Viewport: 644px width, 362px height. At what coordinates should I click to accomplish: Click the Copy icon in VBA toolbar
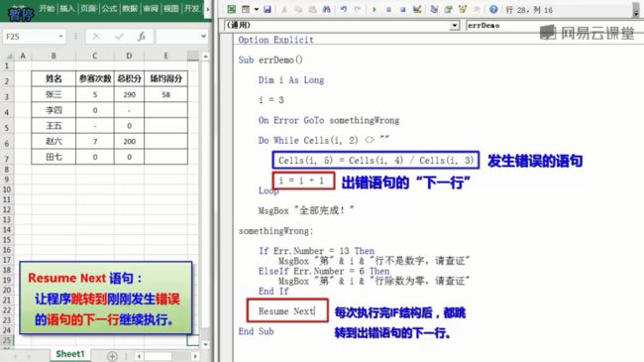click(298, 9)
